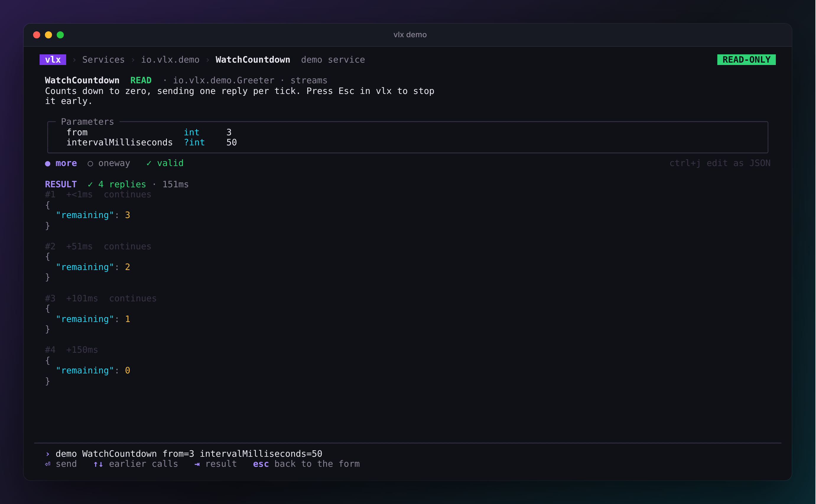Click the RESULT heading
Viewport: 816px width, 504px height.
pos(61,184)
